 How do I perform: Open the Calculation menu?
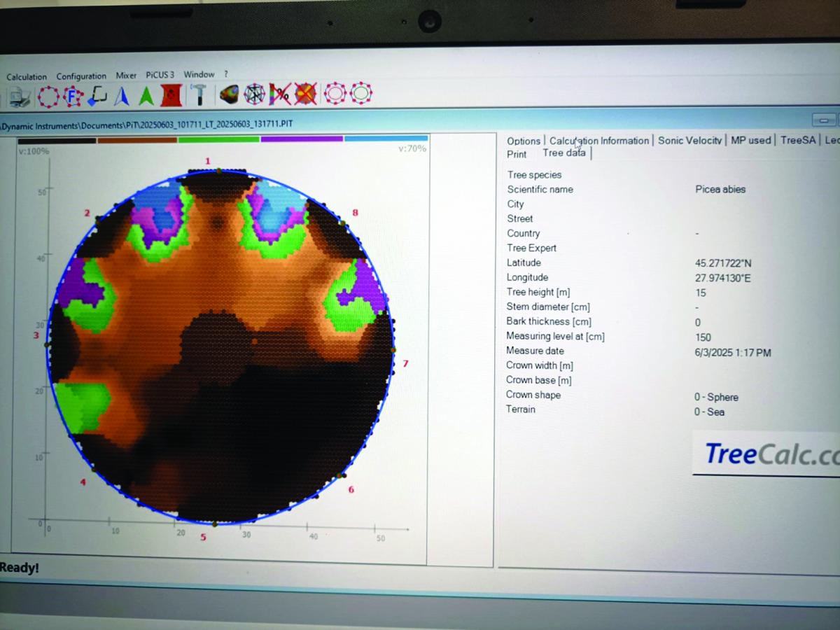pos(27,77)
